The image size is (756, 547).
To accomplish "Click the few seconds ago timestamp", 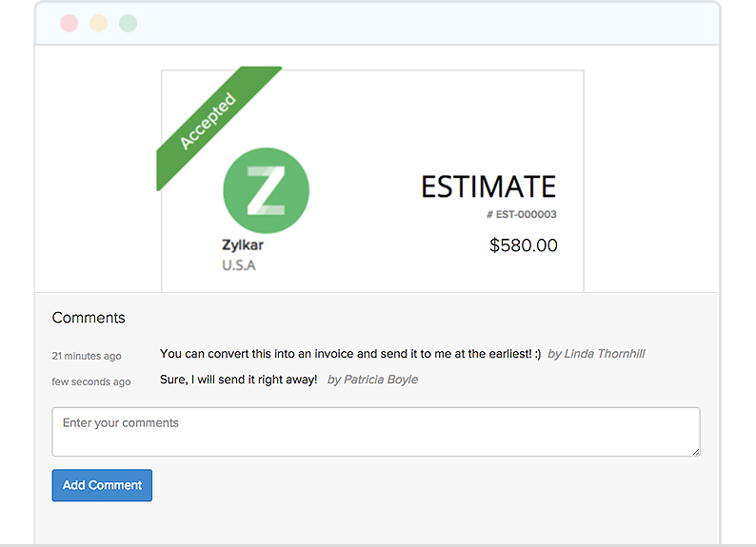I will 91,381.
